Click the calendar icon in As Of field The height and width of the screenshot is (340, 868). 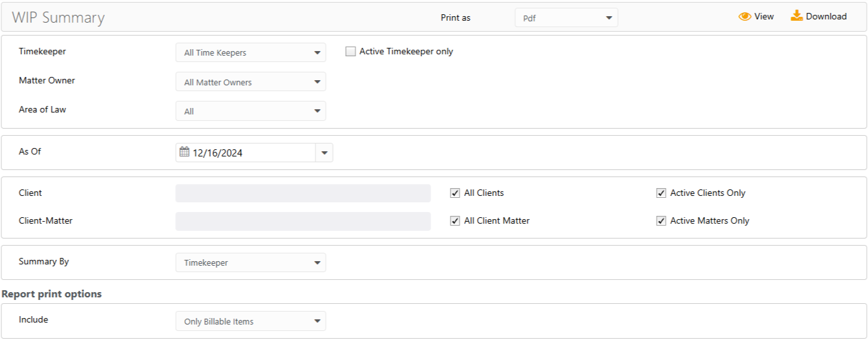184,153
